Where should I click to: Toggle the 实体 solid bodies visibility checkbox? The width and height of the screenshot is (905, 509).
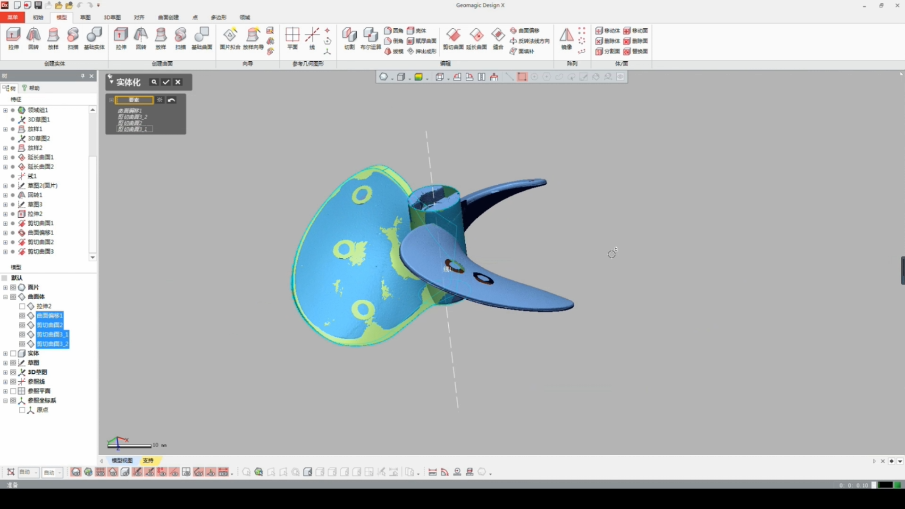point(13,353)
